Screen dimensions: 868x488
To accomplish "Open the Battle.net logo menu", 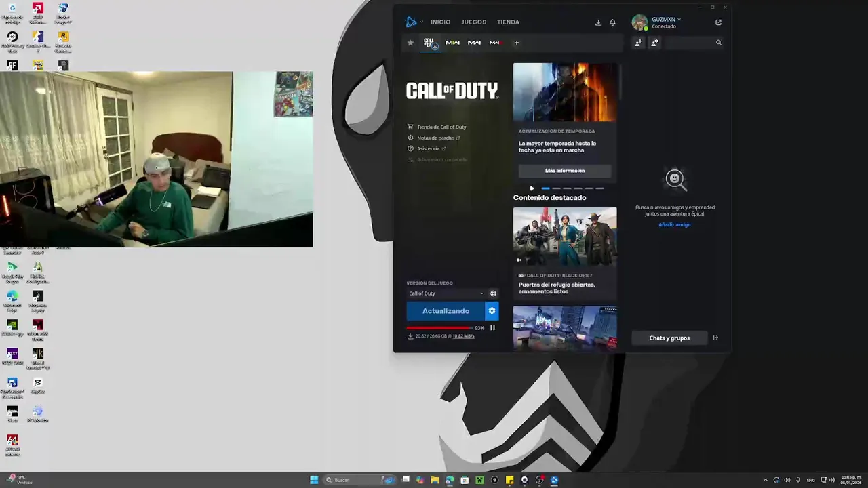I will tap(413, 22).
